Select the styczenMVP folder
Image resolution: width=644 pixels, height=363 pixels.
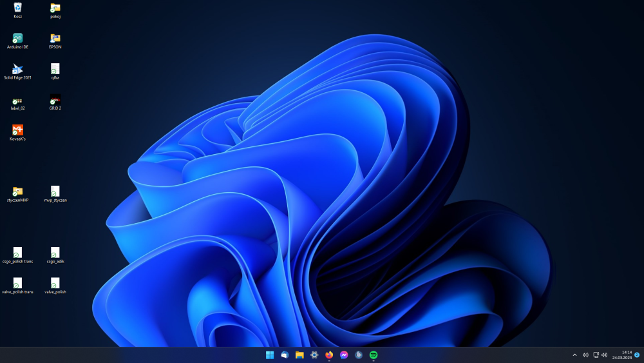tap(17, 194)
